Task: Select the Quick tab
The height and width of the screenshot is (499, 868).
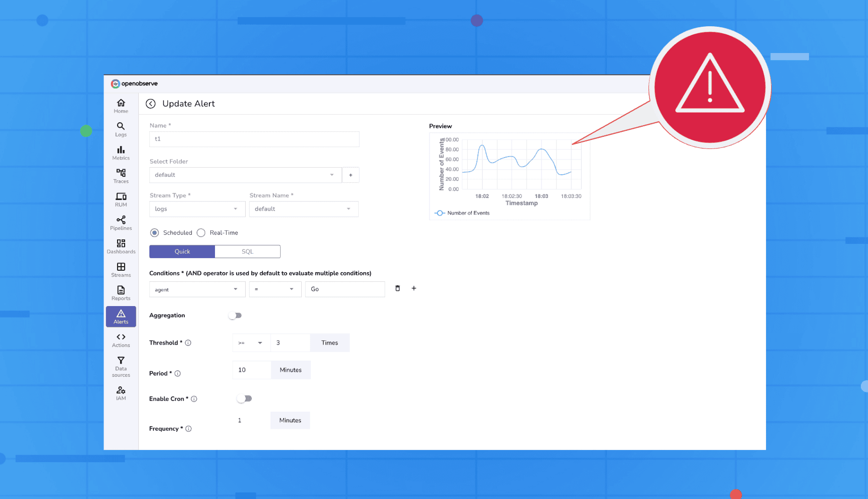Action: tap(182, 251)
